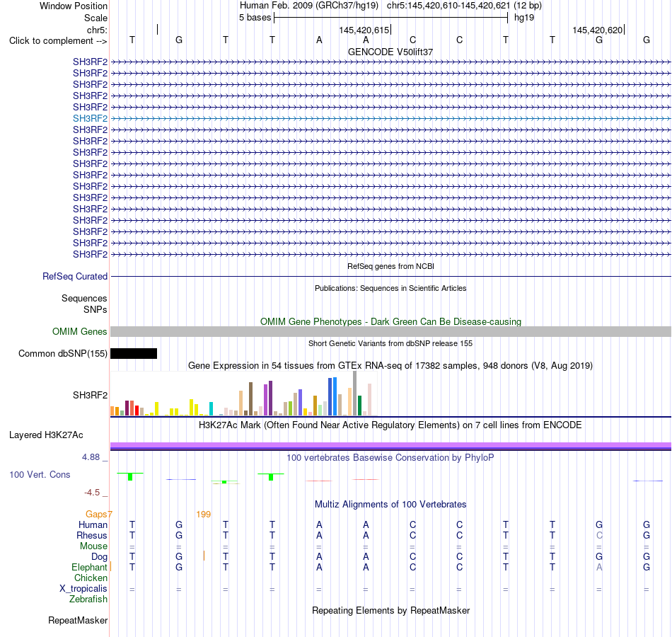Click the light-blue highlighted SH3RF2 transcript label

pyautogui.click(x=90, y=118)
